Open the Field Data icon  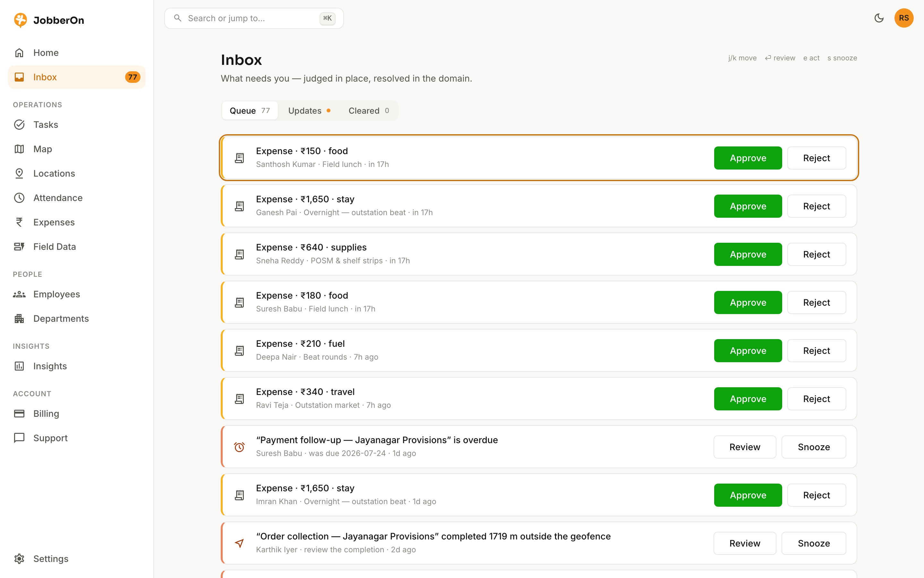(19, 247)
